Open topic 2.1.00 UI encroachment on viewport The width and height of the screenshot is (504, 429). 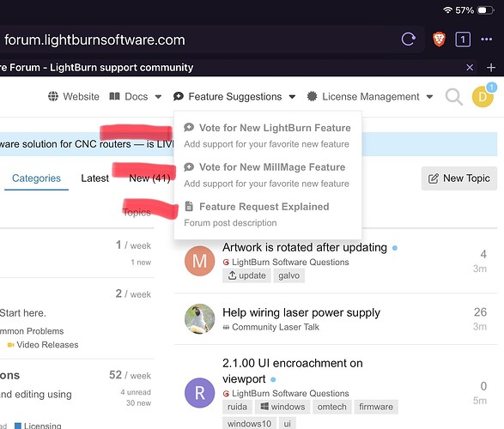click(x=293, y=371)
